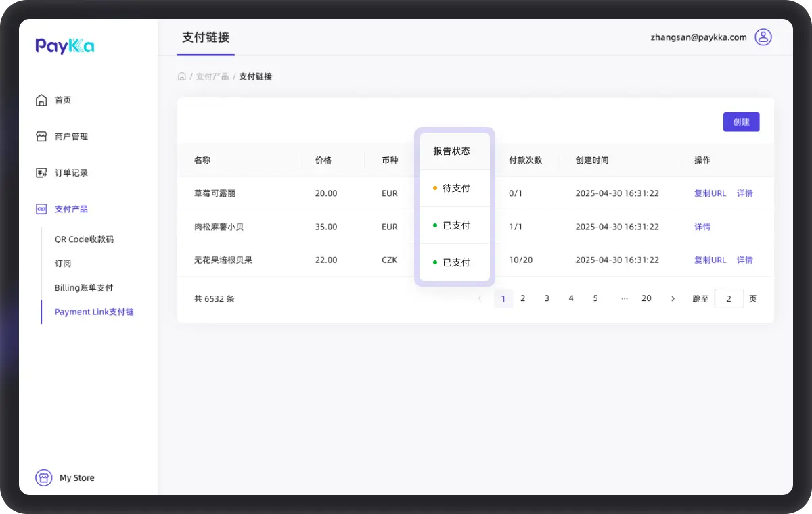Open the 订阅 submenu item

63,264
